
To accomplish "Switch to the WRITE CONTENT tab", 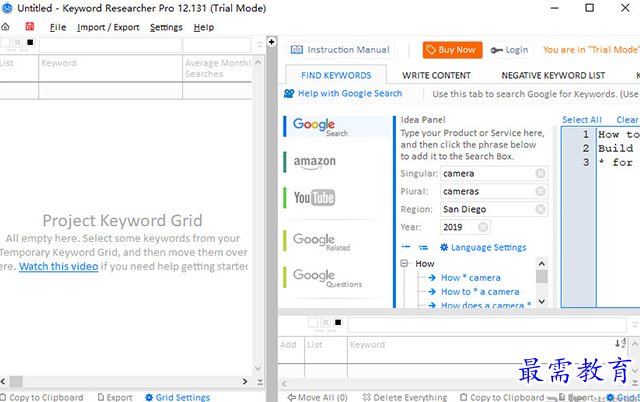I will pos(436,75).
